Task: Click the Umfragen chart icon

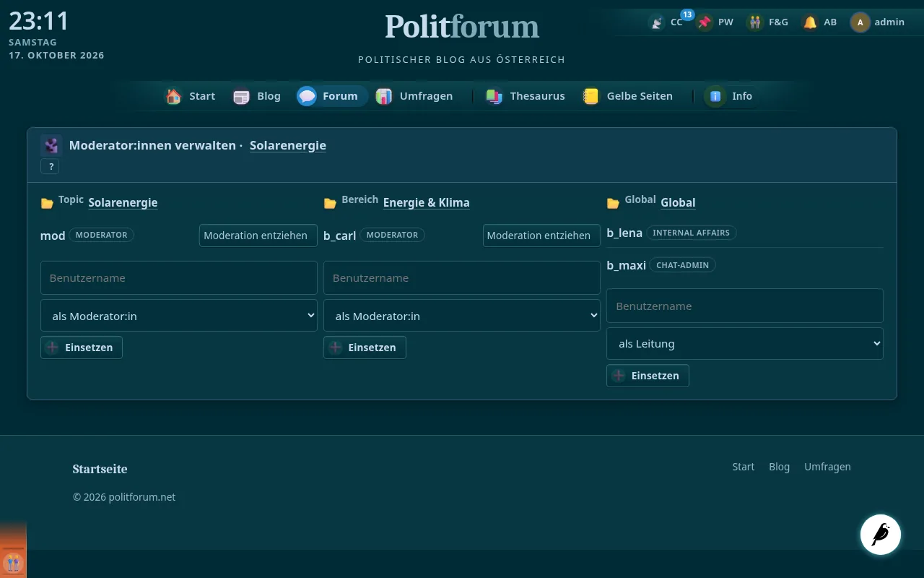Action: point(383,96)
